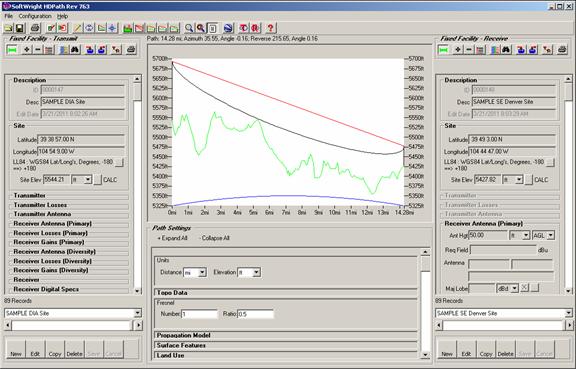Viewport: 576px width, 369px height.
Task: Click the Fresnel Ratio input field
Action: coord(255,314)
